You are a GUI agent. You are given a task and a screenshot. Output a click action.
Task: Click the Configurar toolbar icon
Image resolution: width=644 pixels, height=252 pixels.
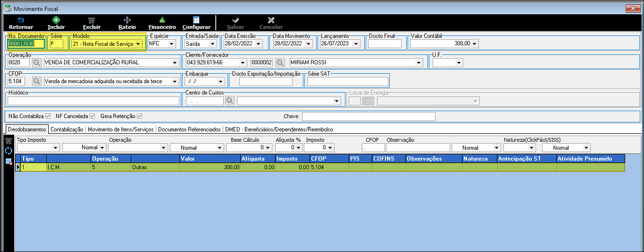(x=196, y=20)
